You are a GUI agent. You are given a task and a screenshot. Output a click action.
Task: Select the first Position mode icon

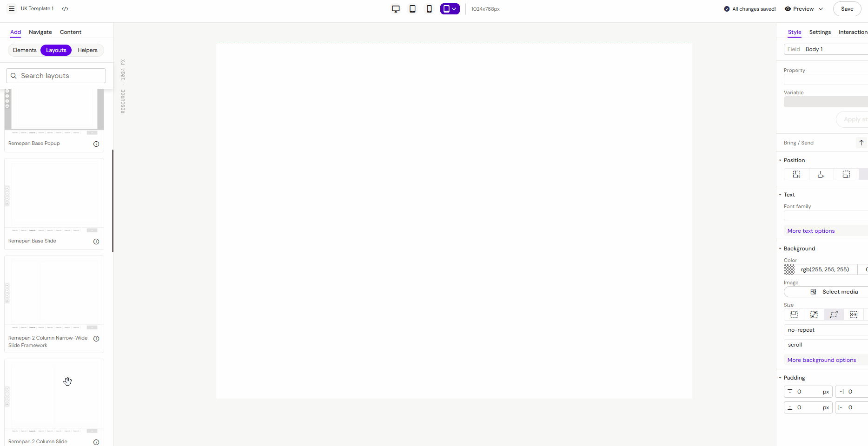tap(796, 174)
